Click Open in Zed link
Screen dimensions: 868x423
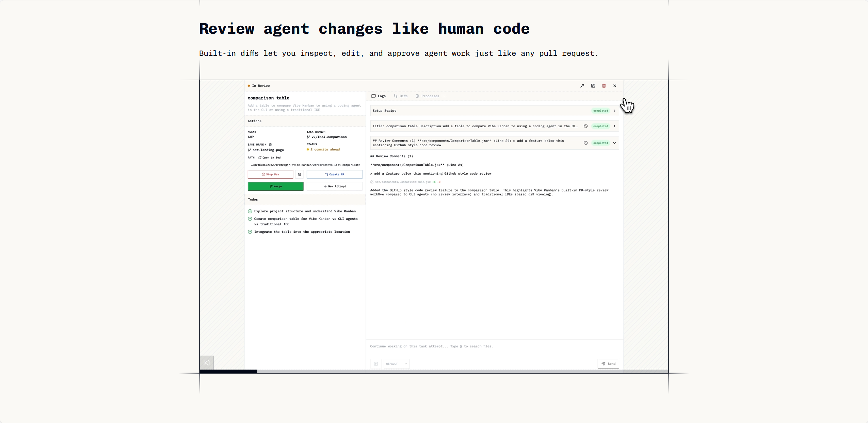point(270,158)
